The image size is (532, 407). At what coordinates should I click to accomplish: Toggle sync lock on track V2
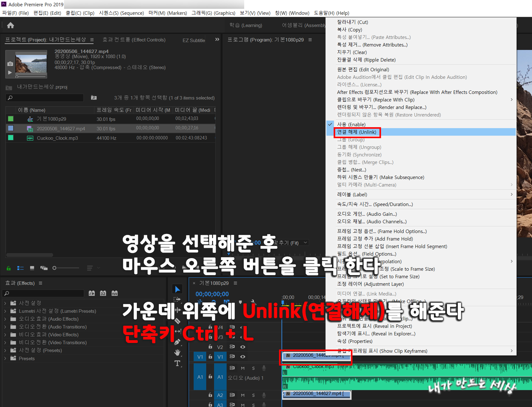pyautogui.click(x=232, y=347)
